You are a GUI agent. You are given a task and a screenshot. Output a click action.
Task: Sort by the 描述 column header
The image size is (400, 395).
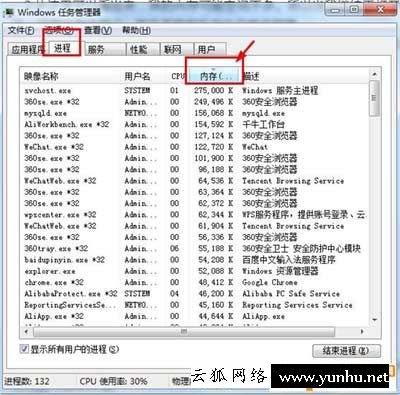click(x=305, y=76)
